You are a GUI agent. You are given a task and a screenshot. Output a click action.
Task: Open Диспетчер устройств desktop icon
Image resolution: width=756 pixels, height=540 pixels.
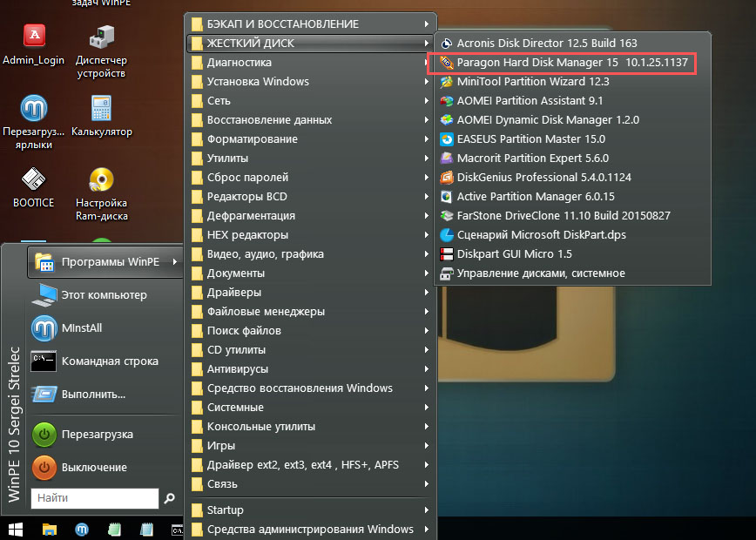[x=101, y=52]
